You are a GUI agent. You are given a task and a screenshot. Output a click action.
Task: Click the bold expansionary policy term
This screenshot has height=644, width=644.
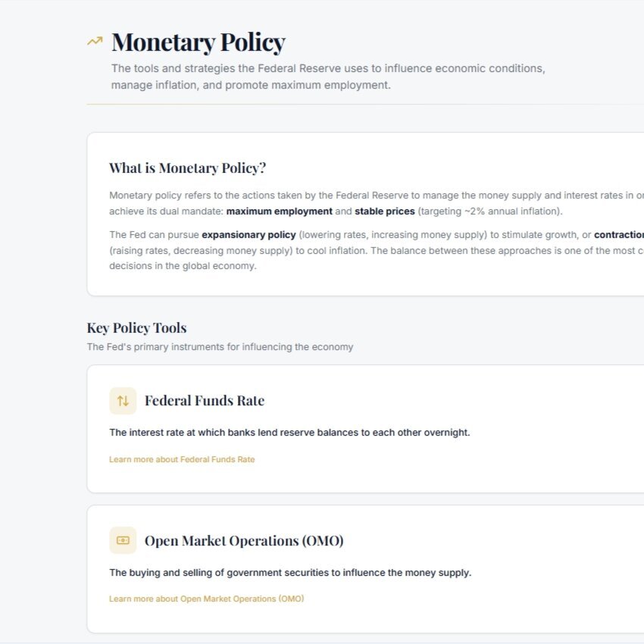[249, 235]
